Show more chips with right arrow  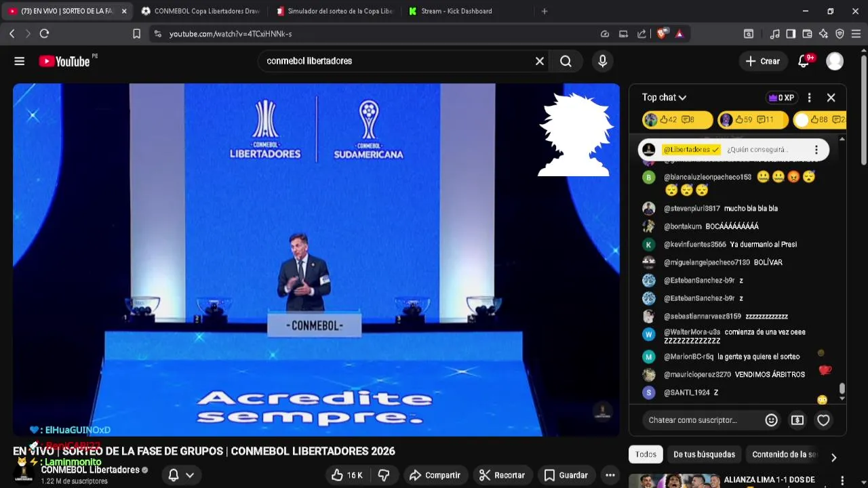pos(833,457)
